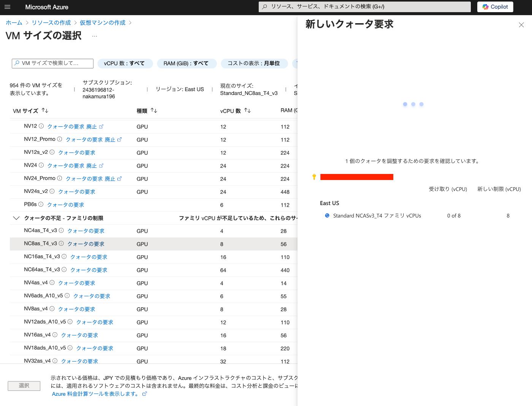Show info icon for NV12

[41, 126]
